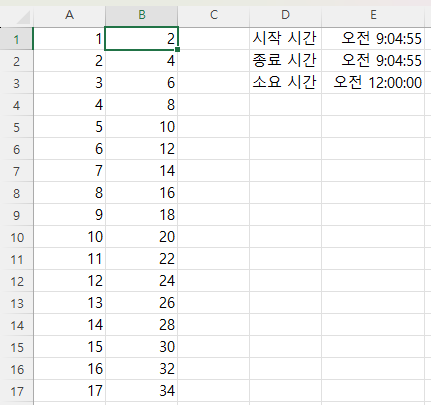The image size is (431, 405).
Task: Select cell A7 containing 7
Action: tap(69, 171)
